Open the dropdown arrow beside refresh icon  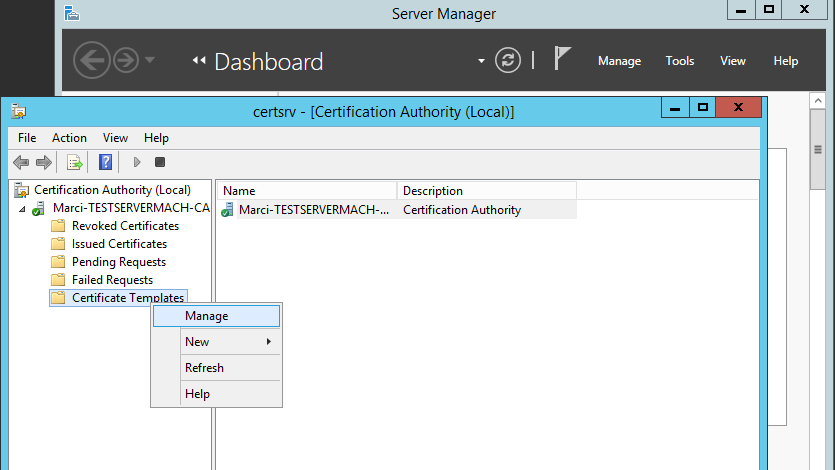pyautogui.click(x=481, y=61)
